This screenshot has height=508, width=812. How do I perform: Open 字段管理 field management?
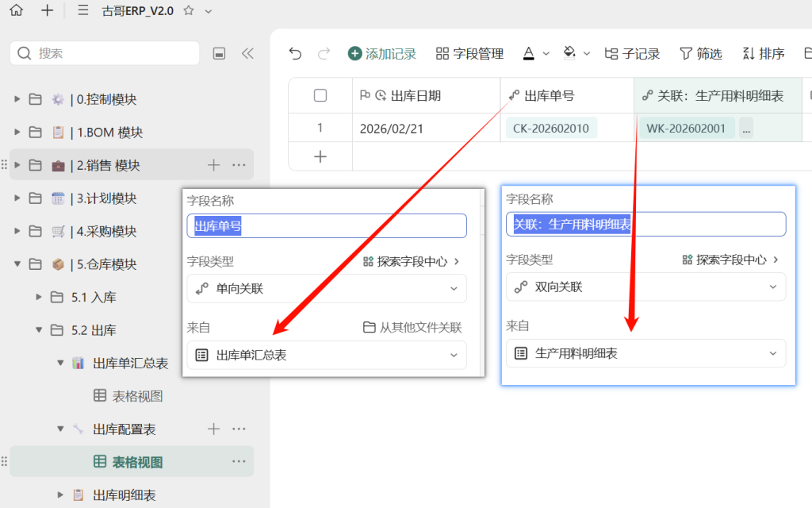click(469, 53)
